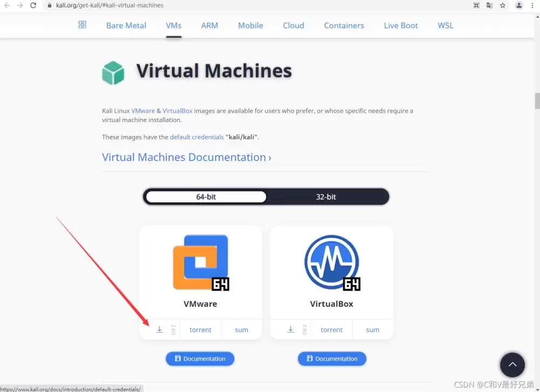Click the scroll-to-top circle button
The height and width of the screenshot is (392, 540).
click(x=512, y=365)
